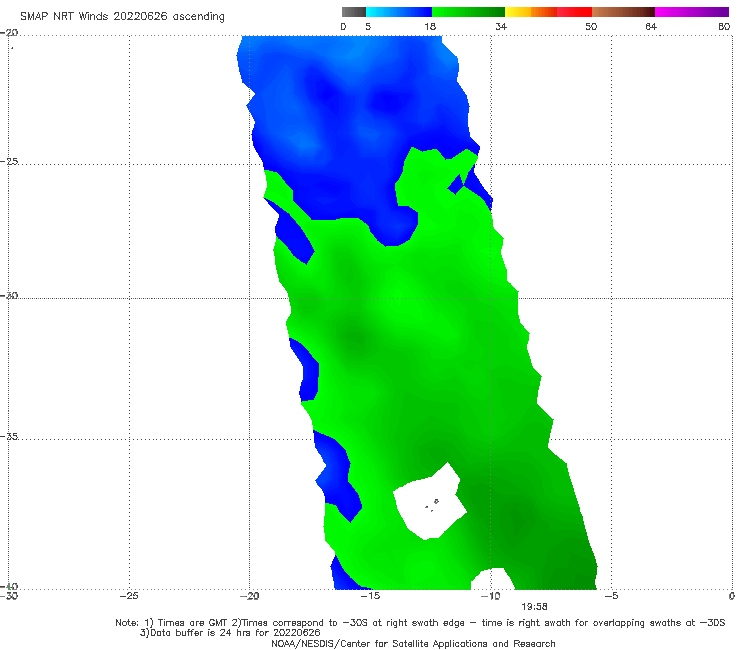Image resolution: width=740 pixels, height=650 pixels.
Task: Click the color scale label '34'
Action: click(x=501, y=26)
